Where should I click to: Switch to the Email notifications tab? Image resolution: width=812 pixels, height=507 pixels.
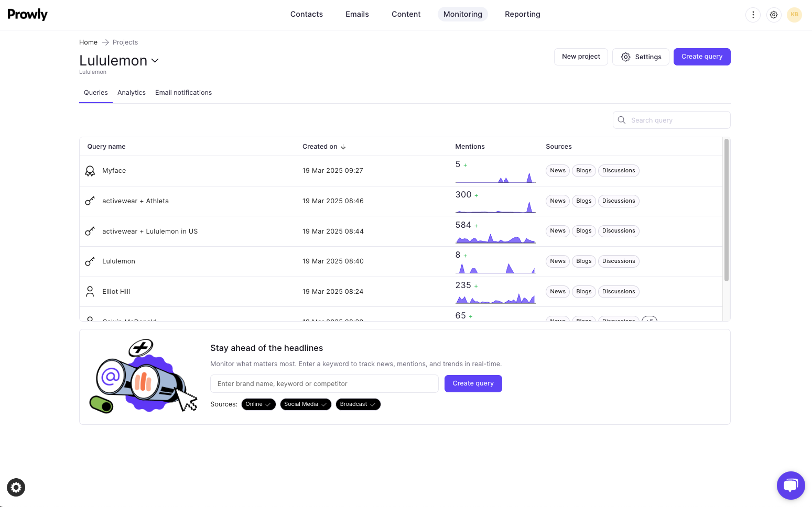click(183, 93)
